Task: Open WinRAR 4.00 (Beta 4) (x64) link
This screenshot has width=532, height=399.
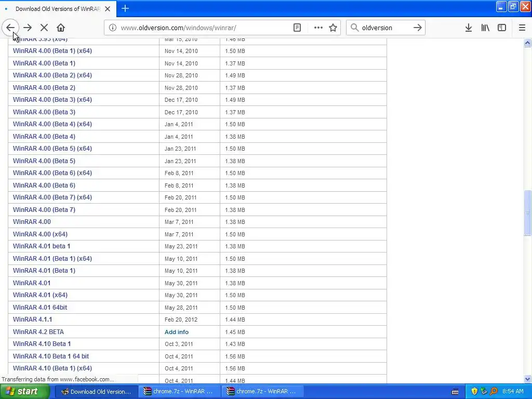Action: 52,124
